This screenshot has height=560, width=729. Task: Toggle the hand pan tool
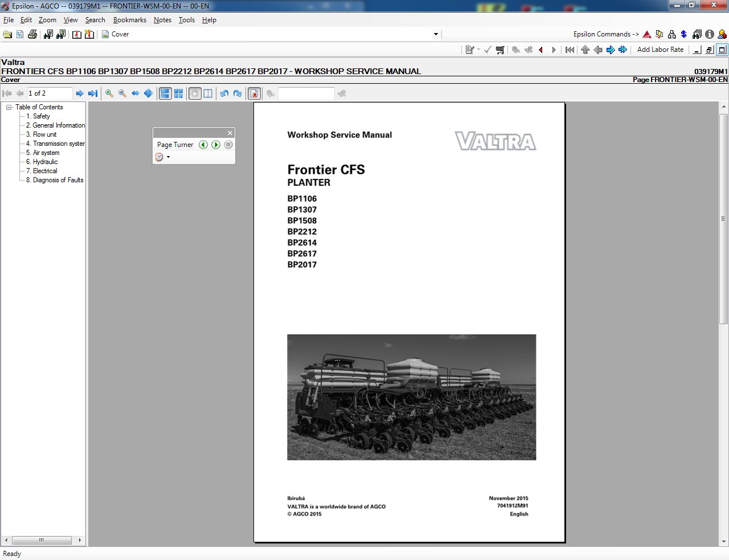(x=195, y=93)
